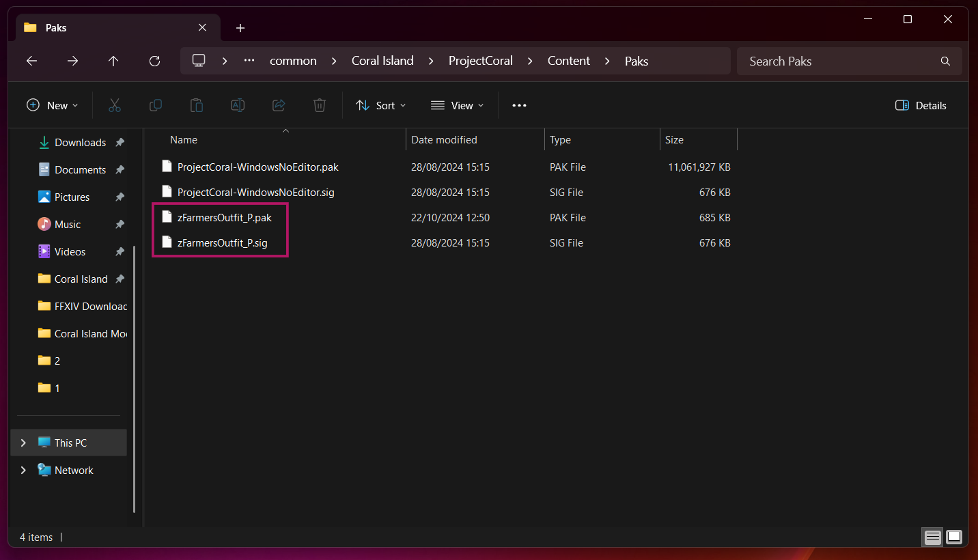The width and height of the screenshot is (978, 560).
Task: Navigate to Coral Island breadcrumb
Action: [x=382, y=61]
